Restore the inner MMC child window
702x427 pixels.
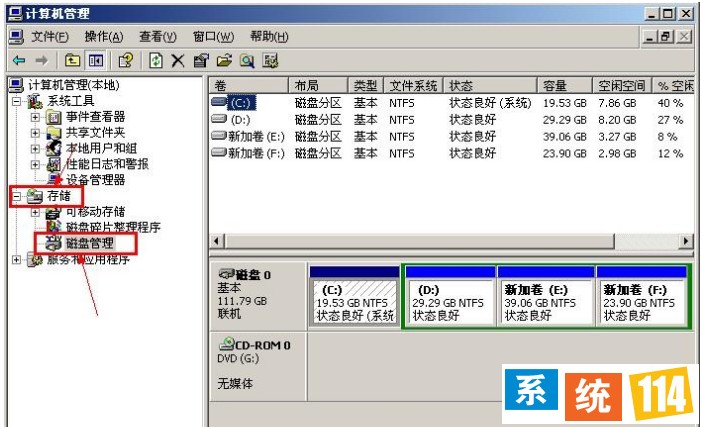point(665,37)
